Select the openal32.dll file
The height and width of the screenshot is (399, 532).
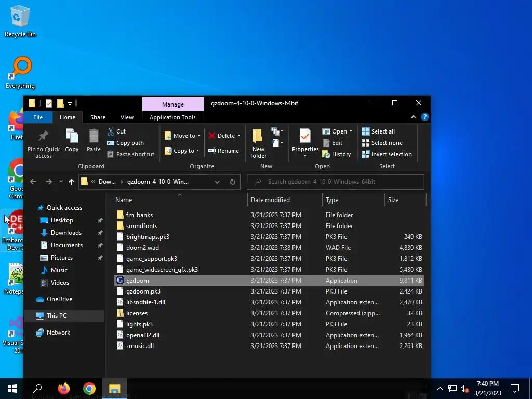tap(269, 335)
